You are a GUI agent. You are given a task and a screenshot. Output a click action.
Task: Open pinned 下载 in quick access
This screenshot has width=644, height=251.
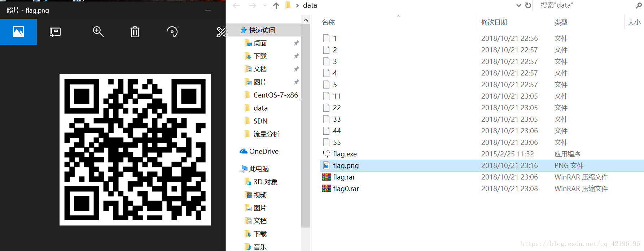coord(260,56)
